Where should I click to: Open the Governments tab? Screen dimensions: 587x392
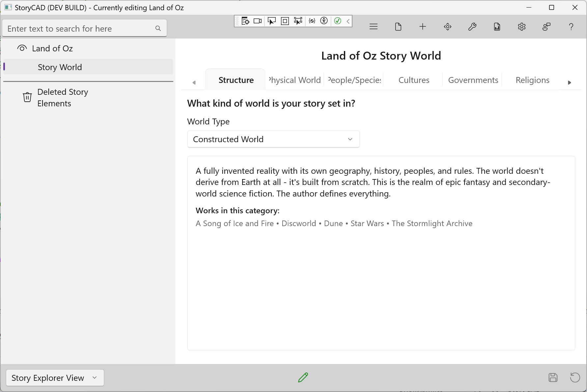[473, 80]
